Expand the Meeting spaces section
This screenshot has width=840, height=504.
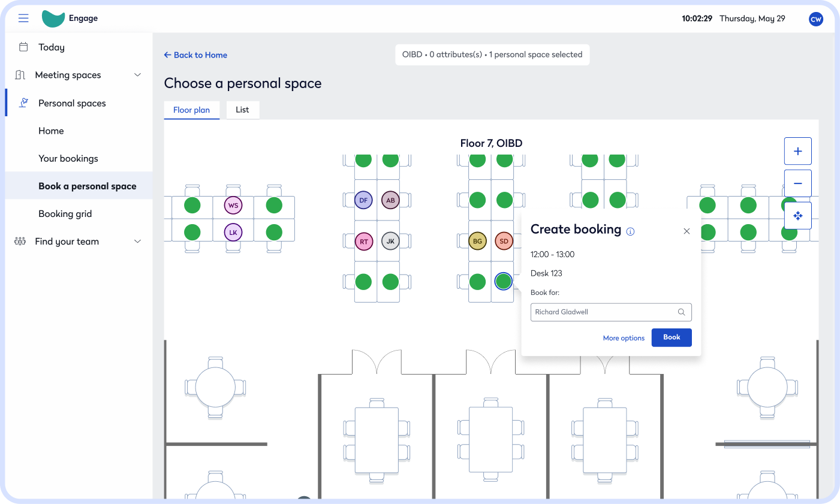point(137,74)
